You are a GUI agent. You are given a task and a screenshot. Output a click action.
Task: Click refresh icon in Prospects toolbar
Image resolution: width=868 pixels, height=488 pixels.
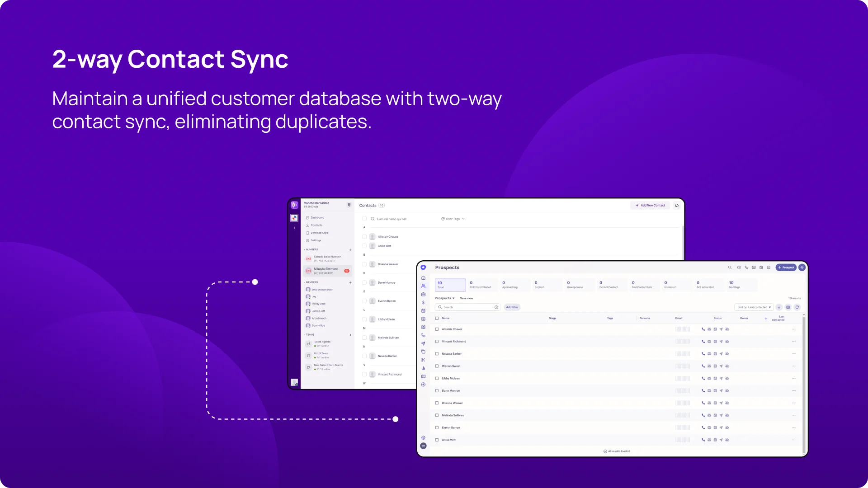tap(797, 307)
